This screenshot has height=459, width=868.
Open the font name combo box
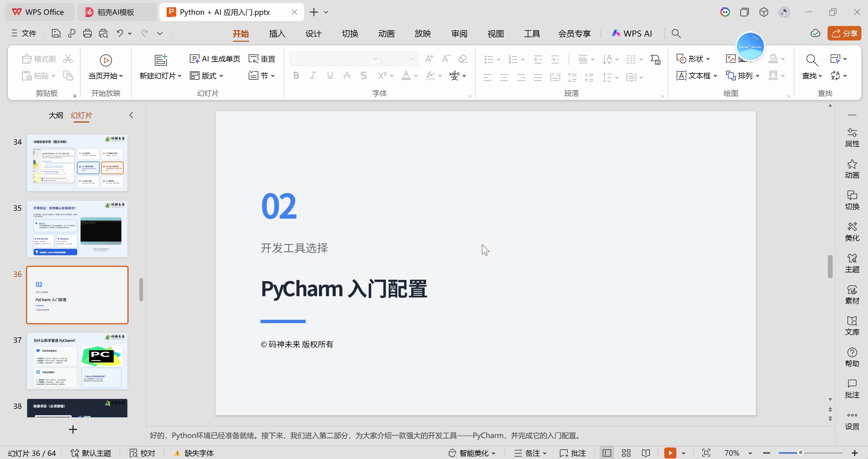point(335,59)
